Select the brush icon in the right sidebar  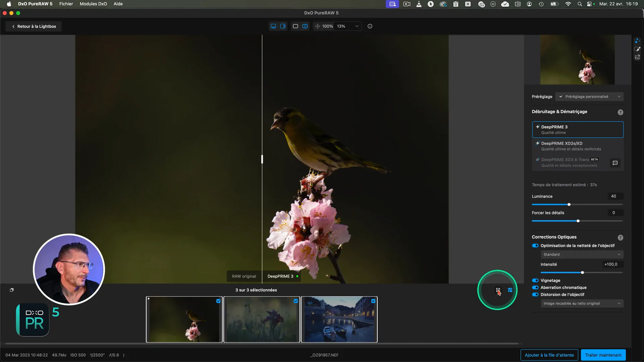(637, 49)
